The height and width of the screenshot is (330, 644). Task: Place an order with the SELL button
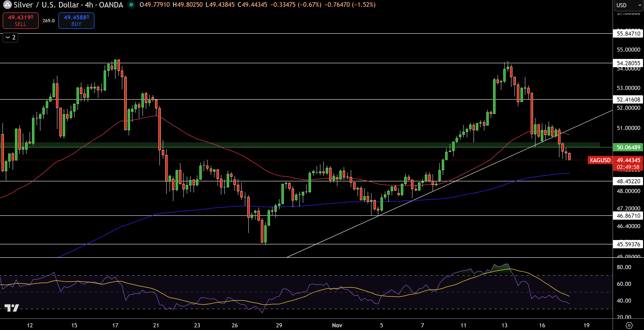[x=21, y=21]
